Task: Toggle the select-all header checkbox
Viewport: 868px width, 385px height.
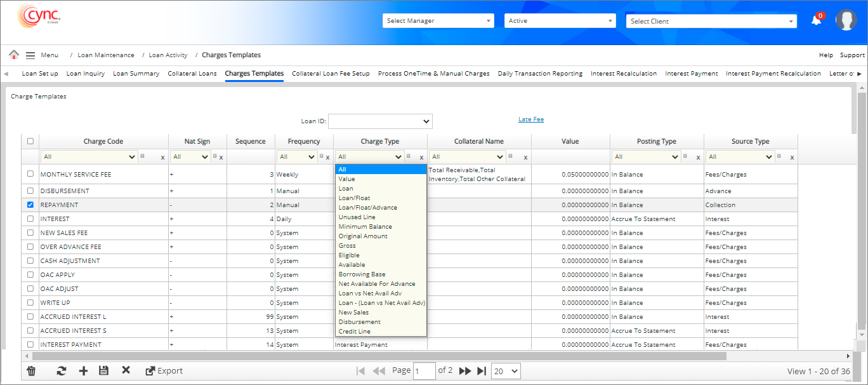Action: tap(30, 142)
